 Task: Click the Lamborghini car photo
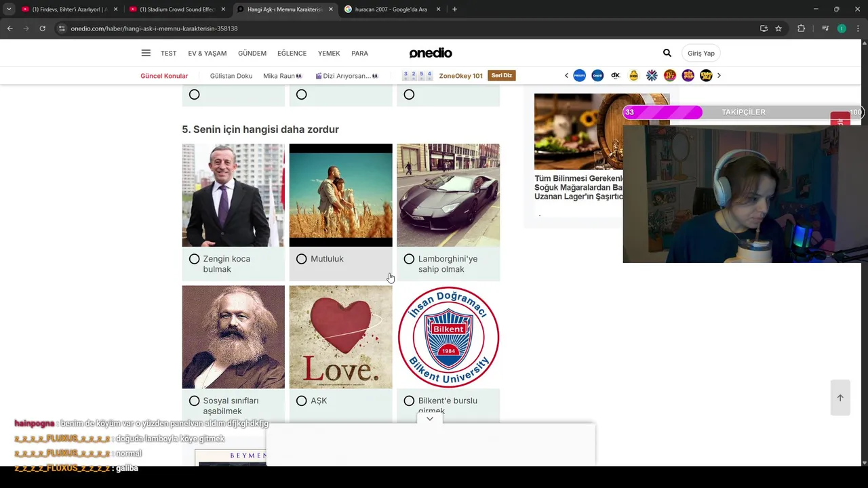click(x=448, y=195)
